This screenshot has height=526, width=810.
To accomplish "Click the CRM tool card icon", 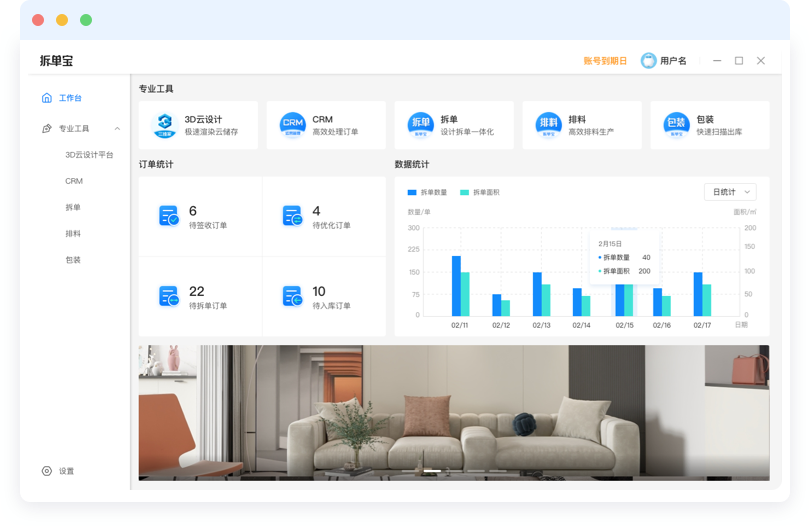I will [x=293, y=124].
